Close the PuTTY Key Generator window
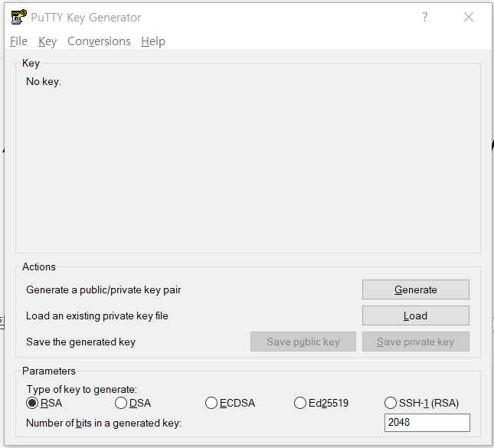494x448 pixels. (469, 17)
